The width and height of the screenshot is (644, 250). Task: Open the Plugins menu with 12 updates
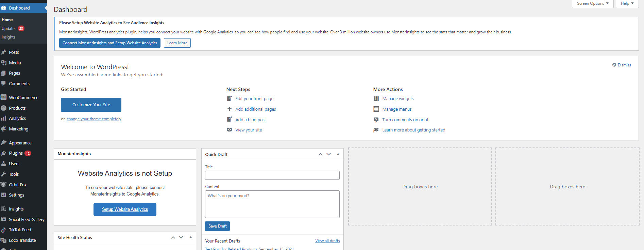click(23, 153)
